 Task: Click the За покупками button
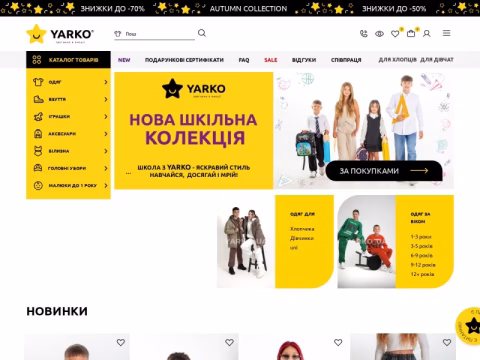384,171
